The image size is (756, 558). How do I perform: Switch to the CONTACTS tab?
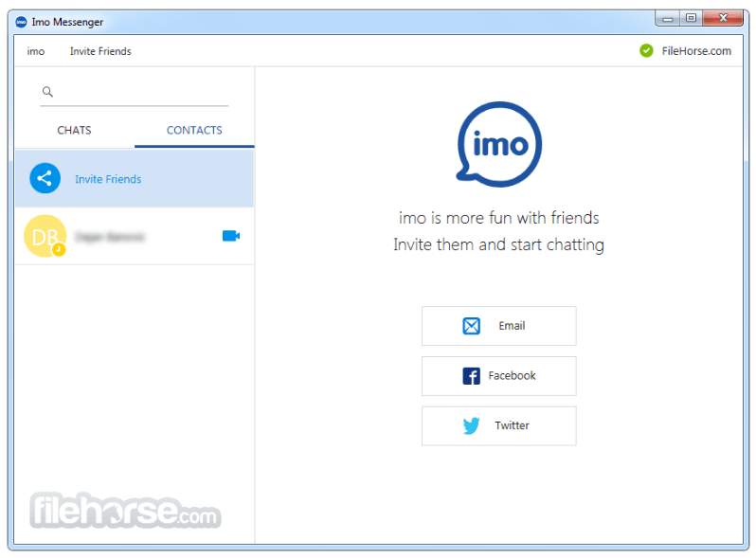coord(194,130)
